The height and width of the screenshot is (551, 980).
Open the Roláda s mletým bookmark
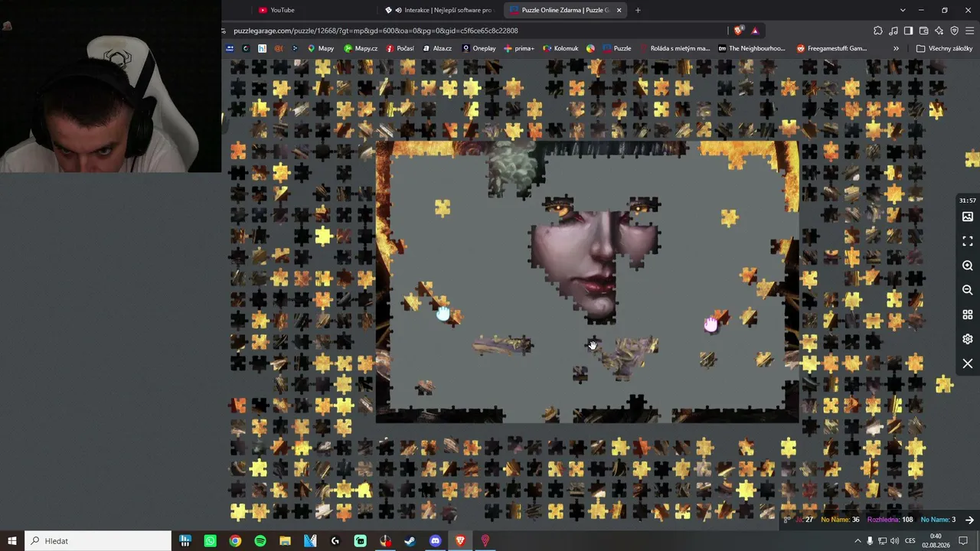pyautogui.click(x=675, y=48)
